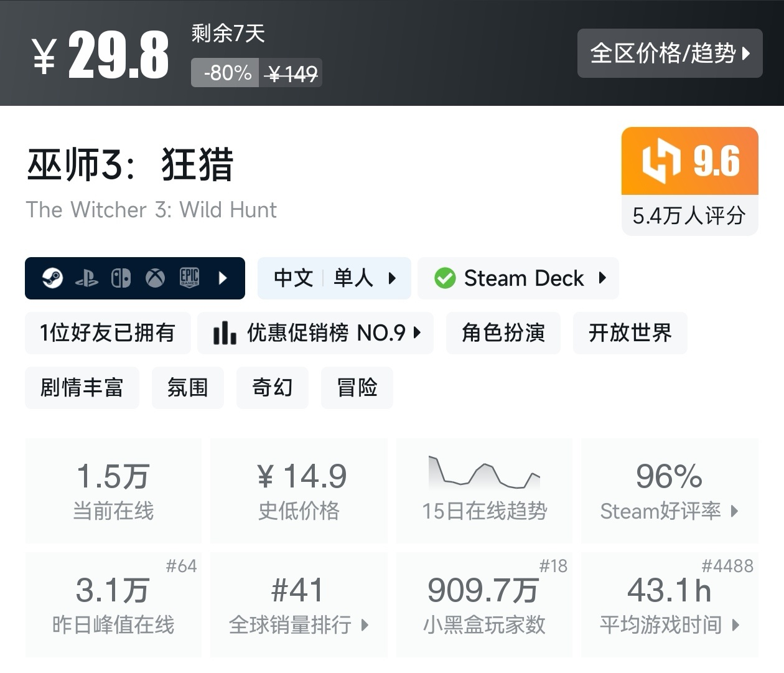784x673 pixels.
Task: Tap the #4488 rank label
Action: click(x=727, y=566)
